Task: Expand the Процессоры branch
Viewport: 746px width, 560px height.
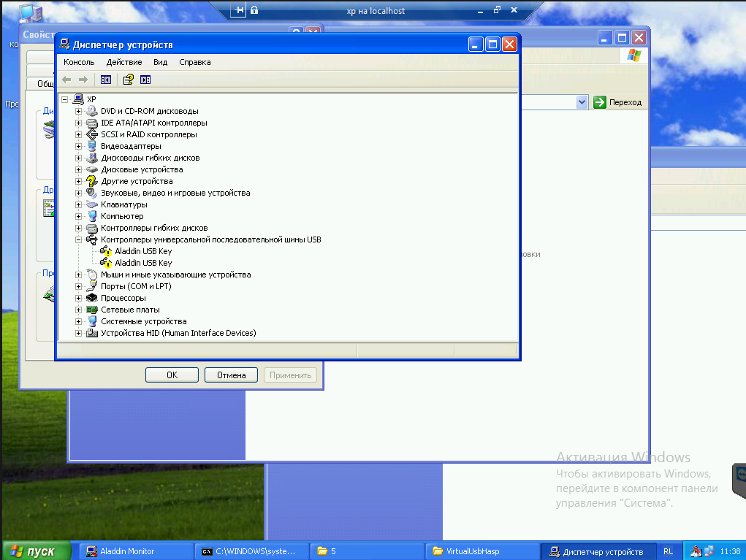Action: pos(78,298)
